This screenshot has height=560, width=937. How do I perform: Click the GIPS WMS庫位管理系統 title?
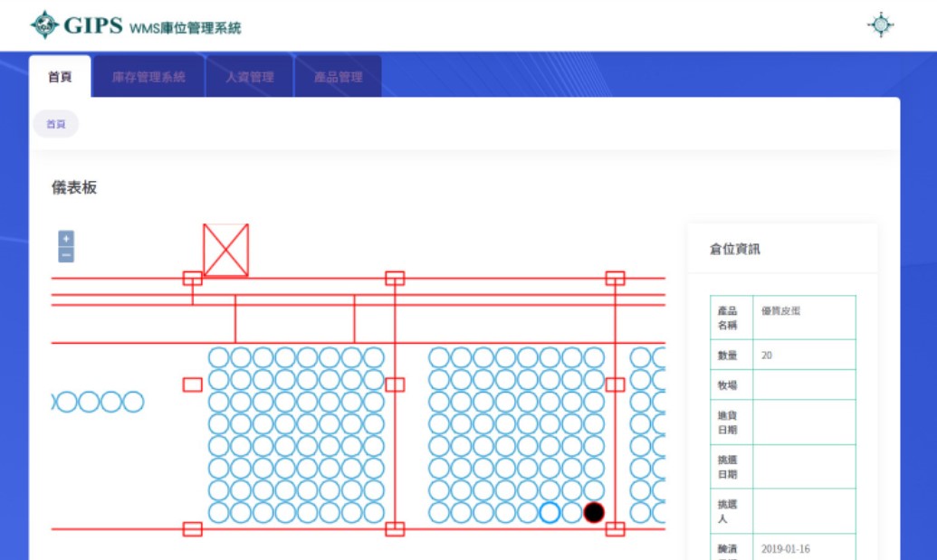pyautogui.click(x=152, y=26)
